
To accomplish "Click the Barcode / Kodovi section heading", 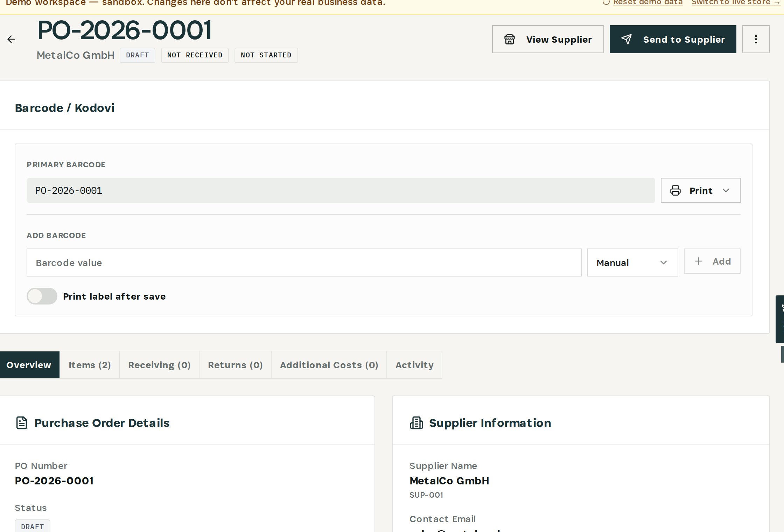I will point(65,108).
